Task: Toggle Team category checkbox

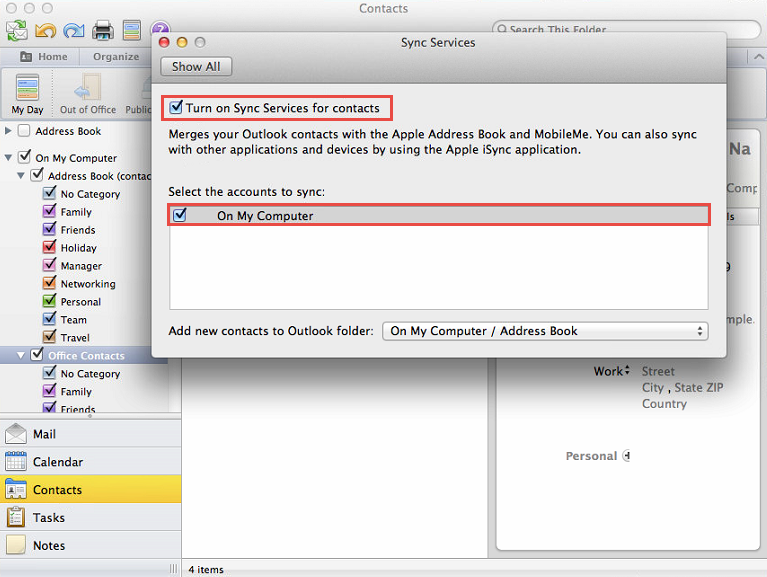Action: point(49,318)
